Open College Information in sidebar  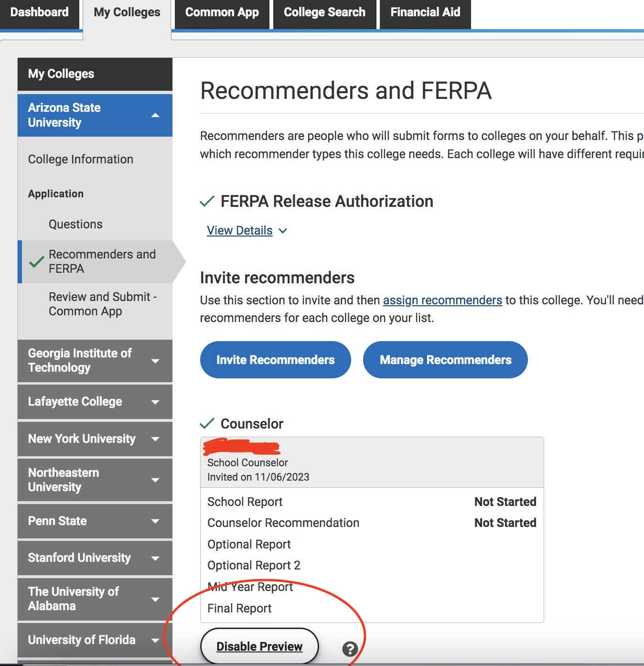pos(81,159)
